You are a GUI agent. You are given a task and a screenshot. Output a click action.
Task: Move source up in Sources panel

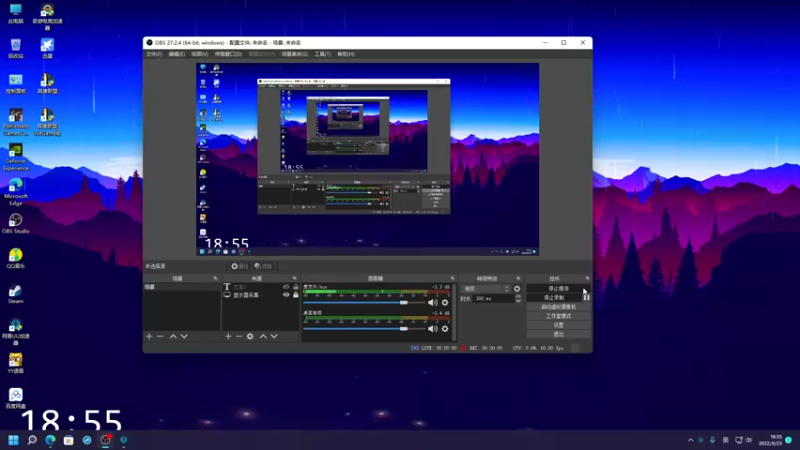[263, 336]
